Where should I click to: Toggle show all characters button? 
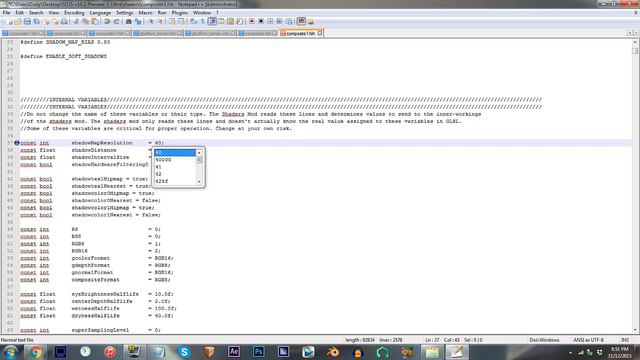(202, 21)
